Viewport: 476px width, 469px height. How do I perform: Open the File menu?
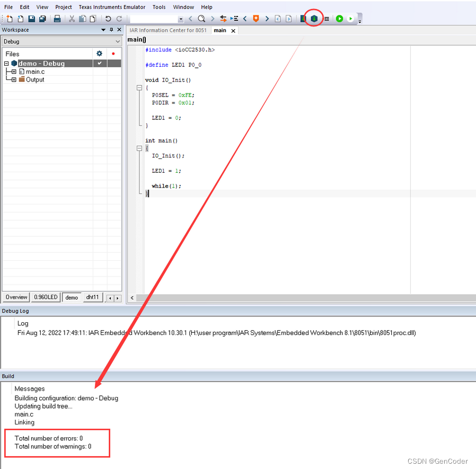tap(8, 7)
